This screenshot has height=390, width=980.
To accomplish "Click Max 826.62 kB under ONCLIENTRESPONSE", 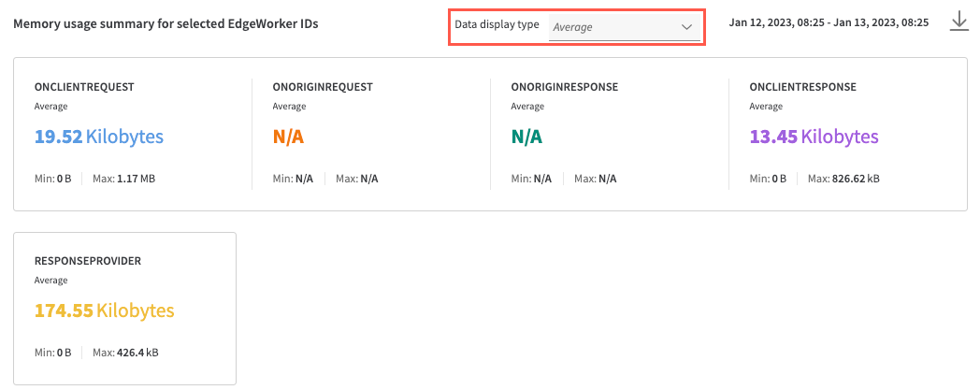I will click(843, 179).
